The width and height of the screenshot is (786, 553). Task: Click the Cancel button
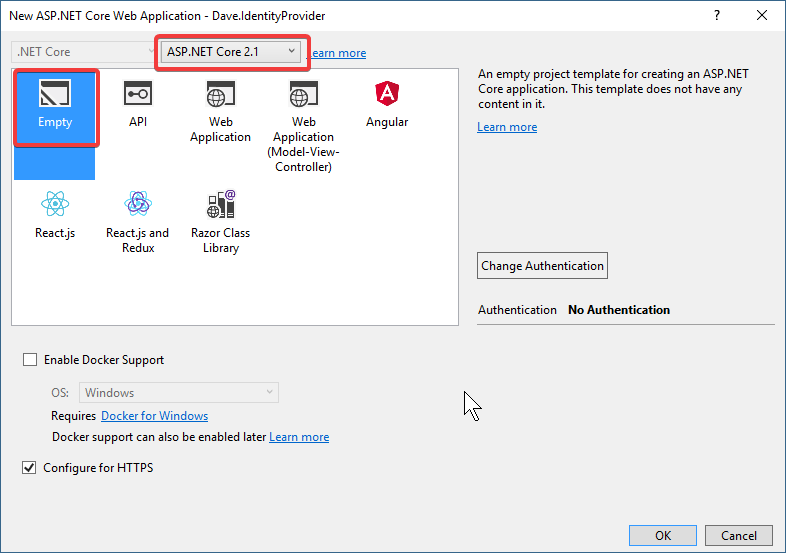click(x=739, y=535)
